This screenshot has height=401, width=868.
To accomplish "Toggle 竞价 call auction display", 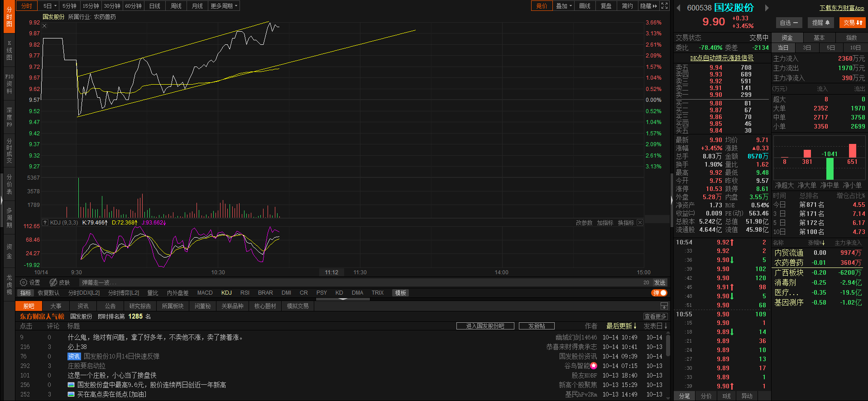I will (x=542, y=6).
